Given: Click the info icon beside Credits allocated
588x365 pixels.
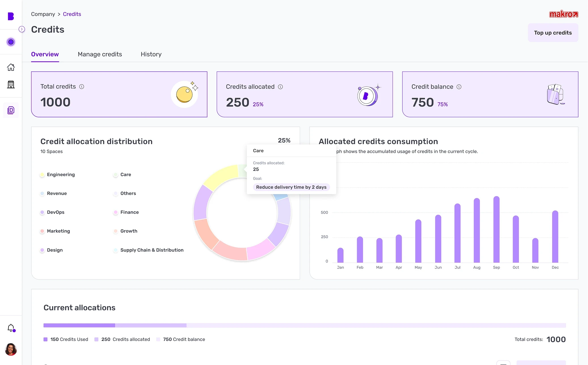Looking at the screenshot, I should (281, 87).
